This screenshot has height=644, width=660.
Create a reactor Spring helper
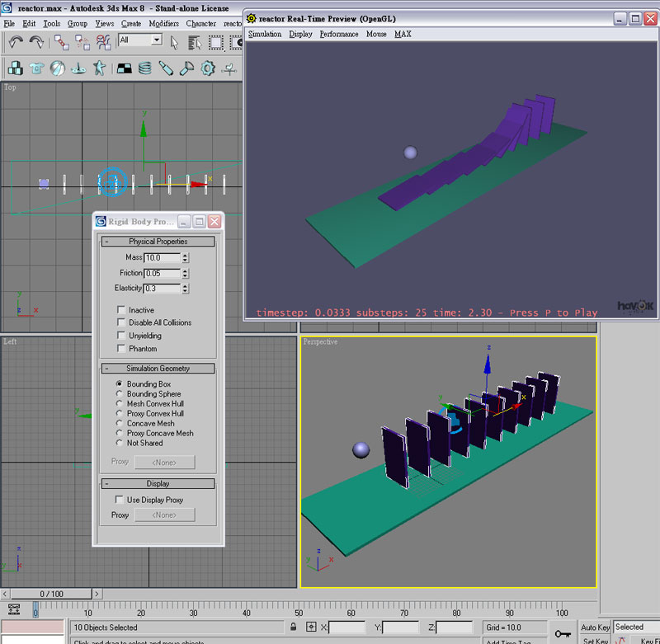click(x=145, y=68)
